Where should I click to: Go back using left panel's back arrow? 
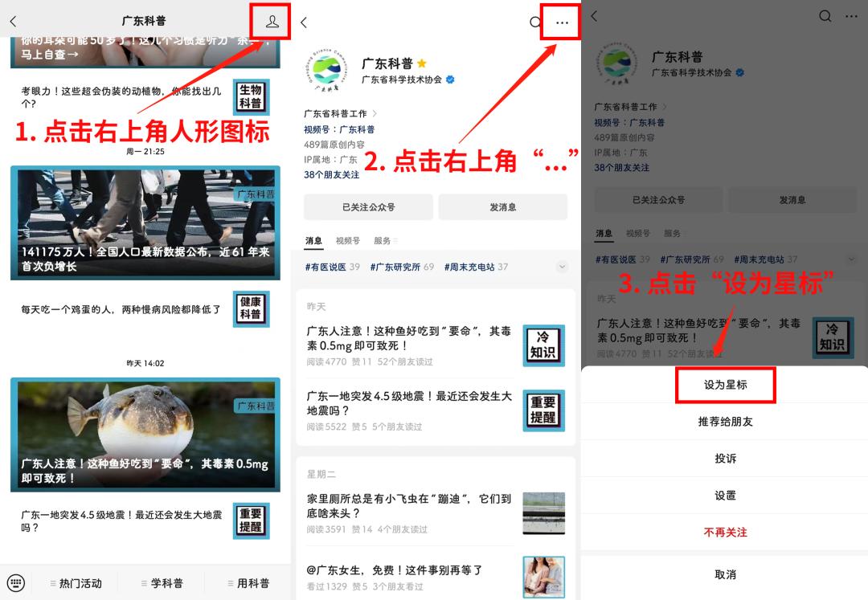click(14, 21)
